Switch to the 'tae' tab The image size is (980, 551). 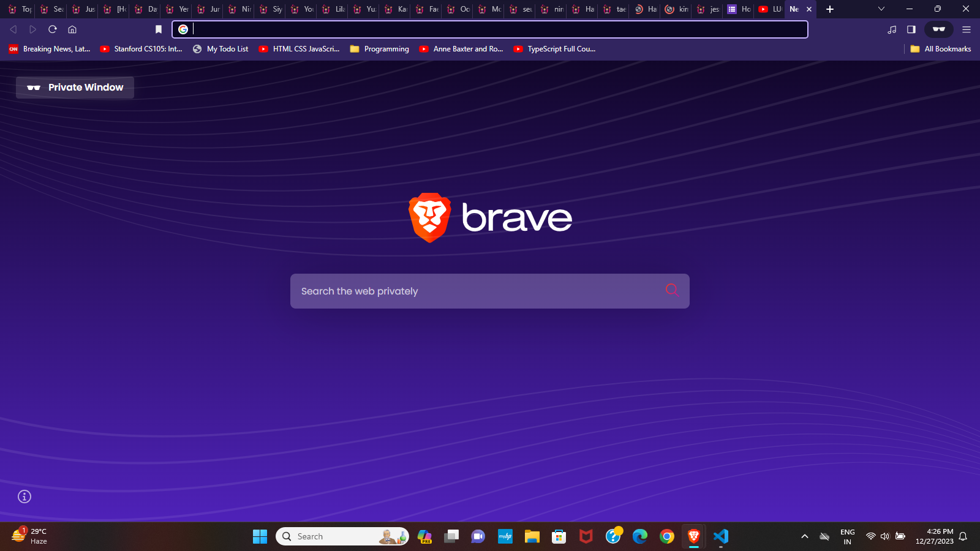click(614, 9)
